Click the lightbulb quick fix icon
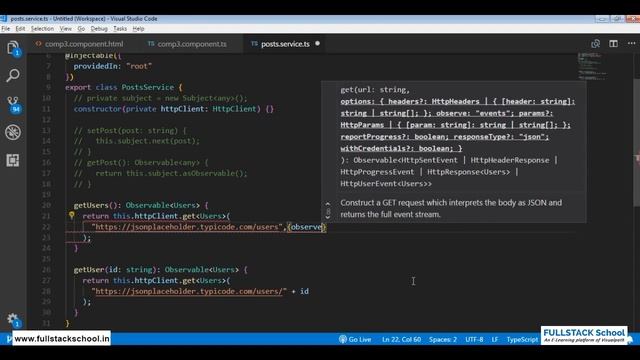Image resolution: width=640 pixels, height=360 pixels. coord(71,215)
